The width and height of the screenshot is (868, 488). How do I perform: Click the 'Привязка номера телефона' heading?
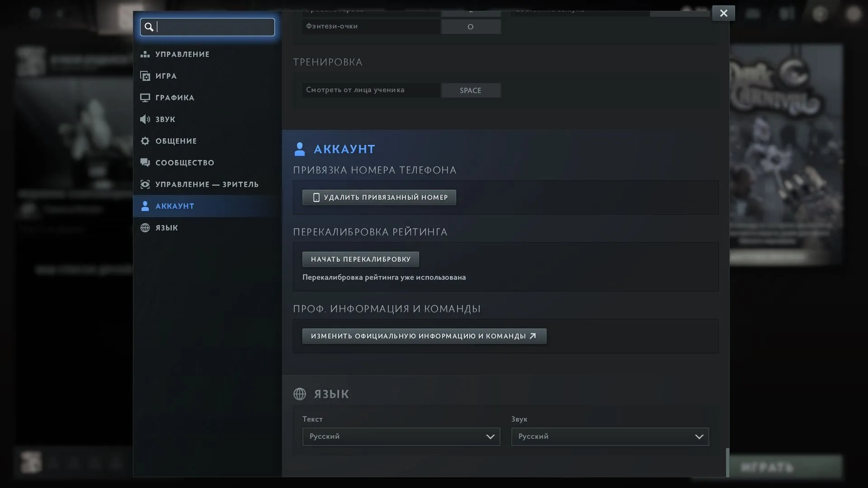pyautogui.click(x=375, y=170)
